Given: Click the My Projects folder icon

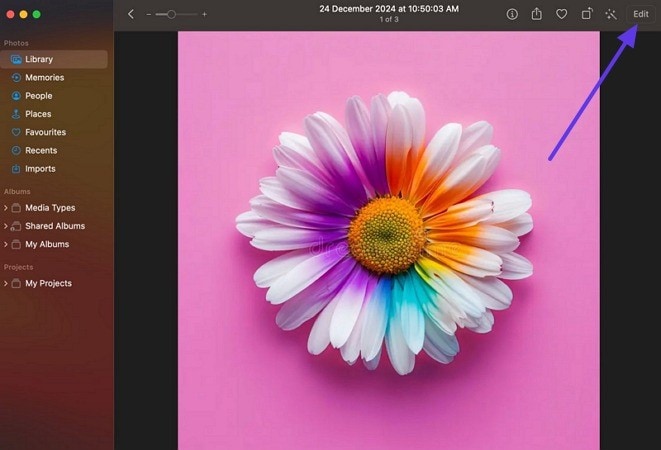Looking at the screenshot, I should (x=16, y=283).
